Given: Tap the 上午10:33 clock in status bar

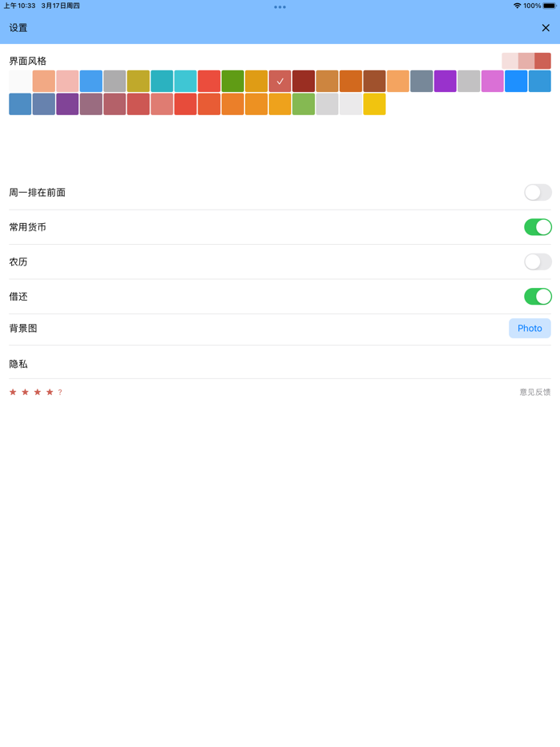Looking at the screenshot, I should [19, 6].
